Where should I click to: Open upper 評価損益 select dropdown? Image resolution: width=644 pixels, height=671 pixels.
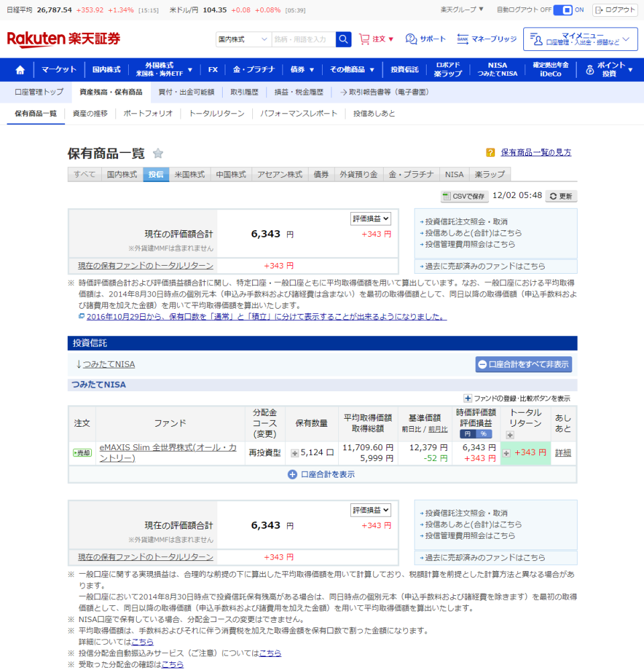370,219
